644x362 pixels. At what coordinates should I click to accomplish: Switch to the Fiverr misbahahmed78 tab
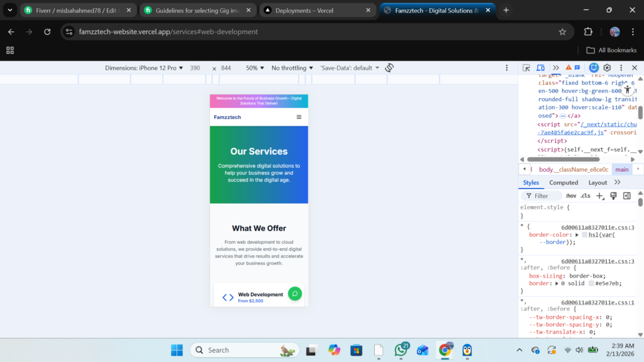[77, 10]
